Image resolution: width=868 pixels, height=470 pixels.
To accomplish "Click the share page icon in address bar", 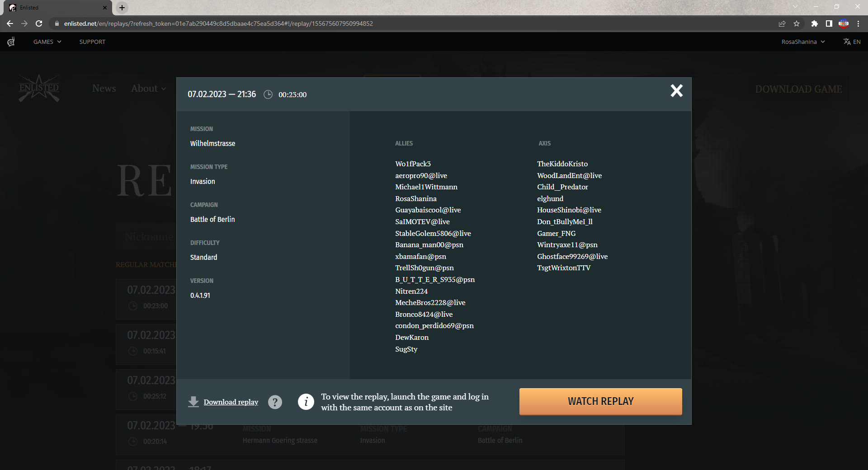I will pos(782,23).
